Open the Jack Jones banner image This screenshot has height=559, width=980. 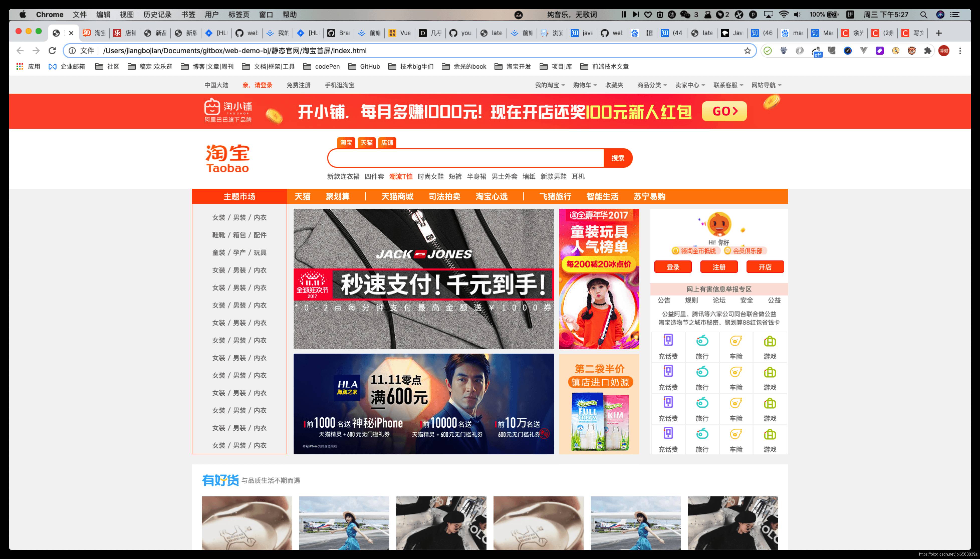(424, 279)
